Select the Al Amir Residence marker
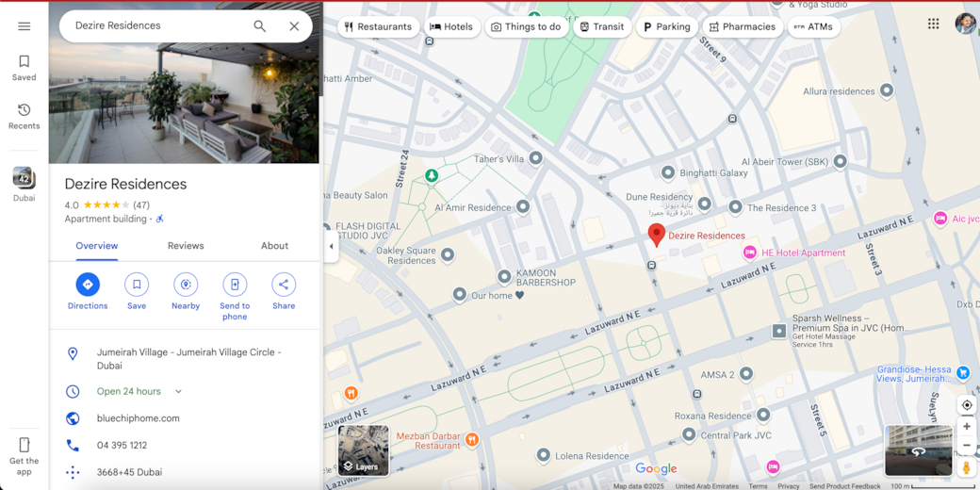 pos(523,207)
